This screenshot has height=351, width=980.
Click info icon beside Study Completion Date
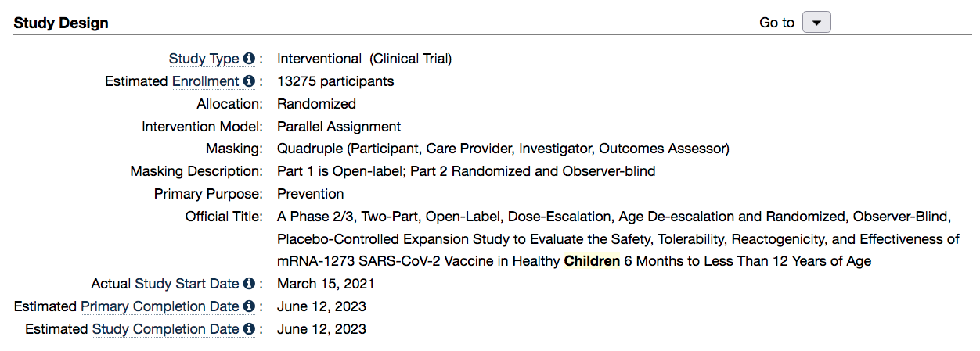coord(249,329)
